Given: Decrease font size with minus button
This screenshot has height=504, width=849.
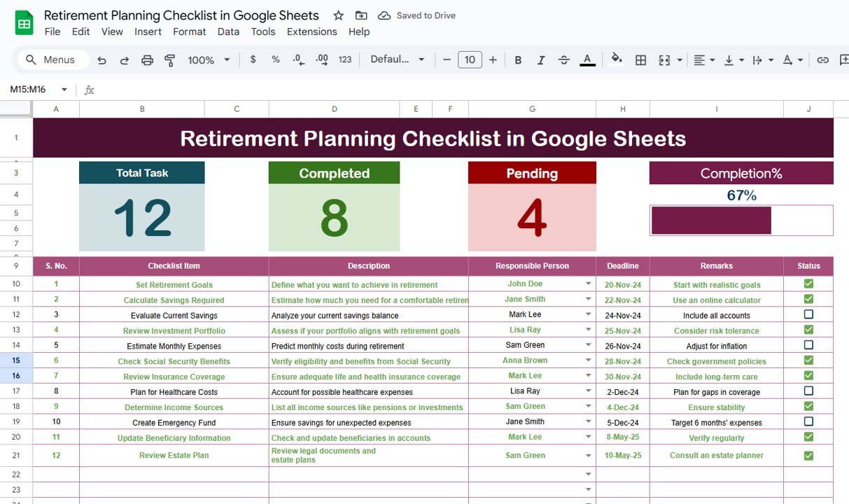Looking at the screenshot, I should (447, 59).
